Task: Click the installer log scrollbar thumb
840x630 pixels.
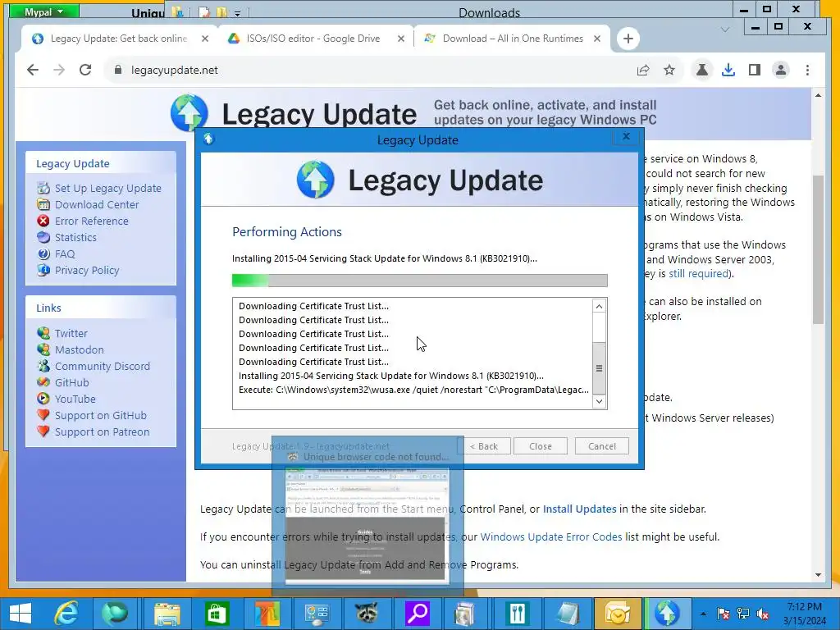Action: 599,368
